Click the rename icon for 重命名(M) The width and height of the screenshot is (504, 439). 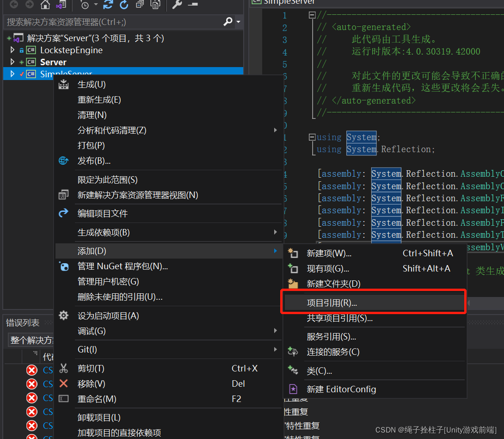pyautogui.click(x=63, y=399)
